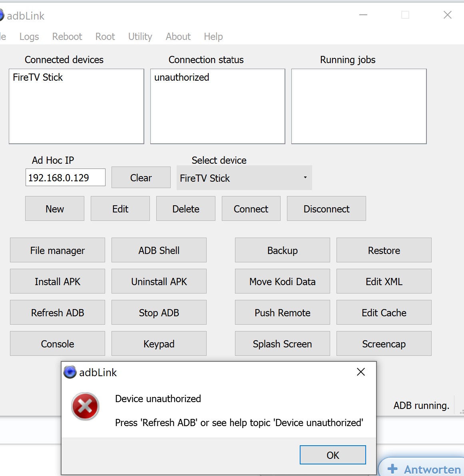Image resolution: width=464 pixels, height=476 pixels.
Task: Click the Uninstall APK button
Action: [x=159, y=281]
